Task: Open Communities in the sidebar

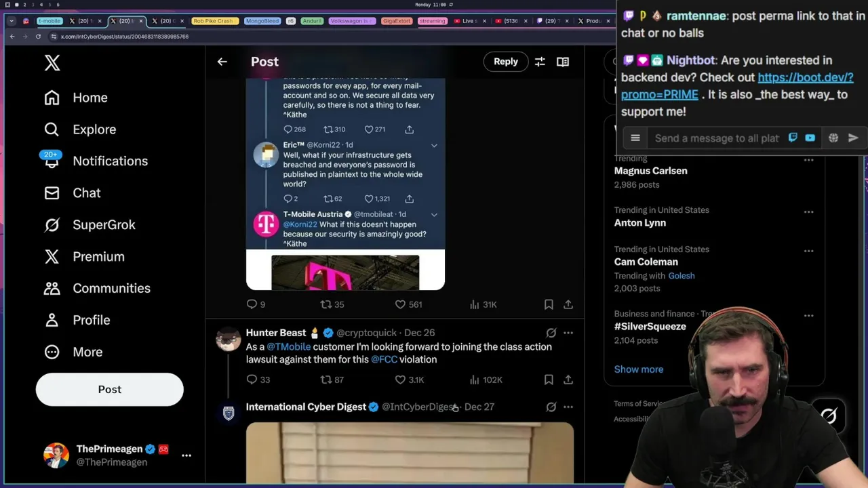Action: click(x=97, y=289)
